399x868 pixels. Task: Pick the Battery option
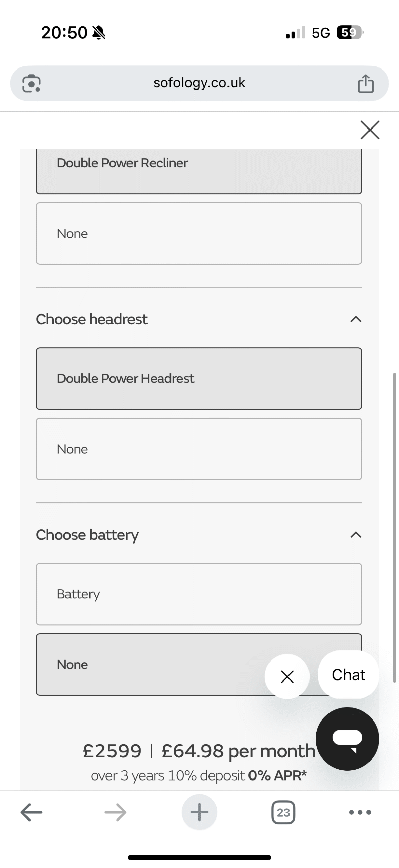click(199, 594)
